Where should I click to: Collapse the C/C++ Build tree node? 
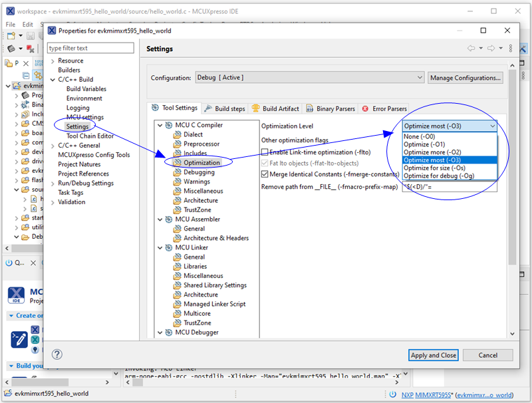[53, 80]
